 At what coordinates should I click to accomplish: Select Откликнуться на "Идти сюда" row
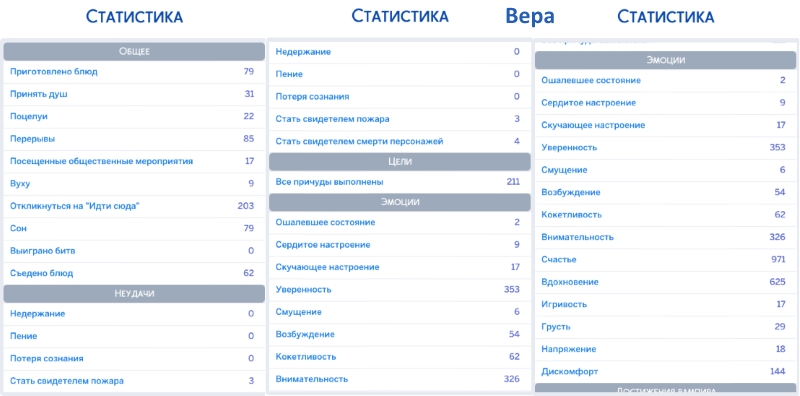[x=134, y=207]
